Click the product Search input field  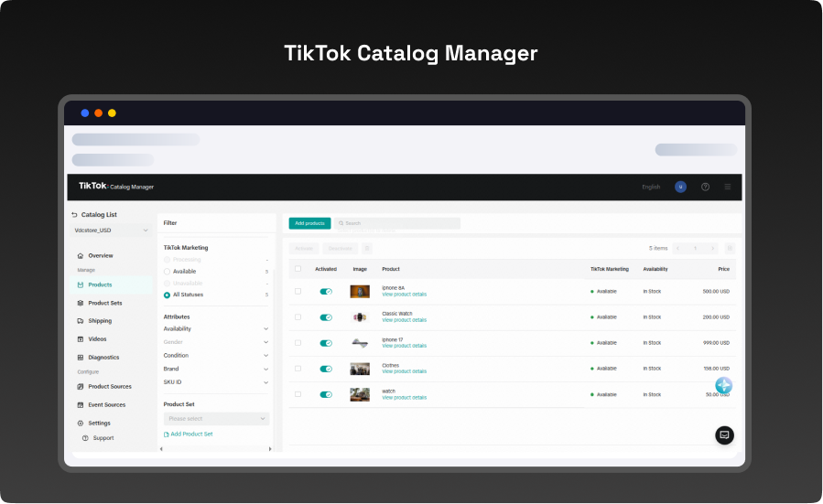(397, 223)
